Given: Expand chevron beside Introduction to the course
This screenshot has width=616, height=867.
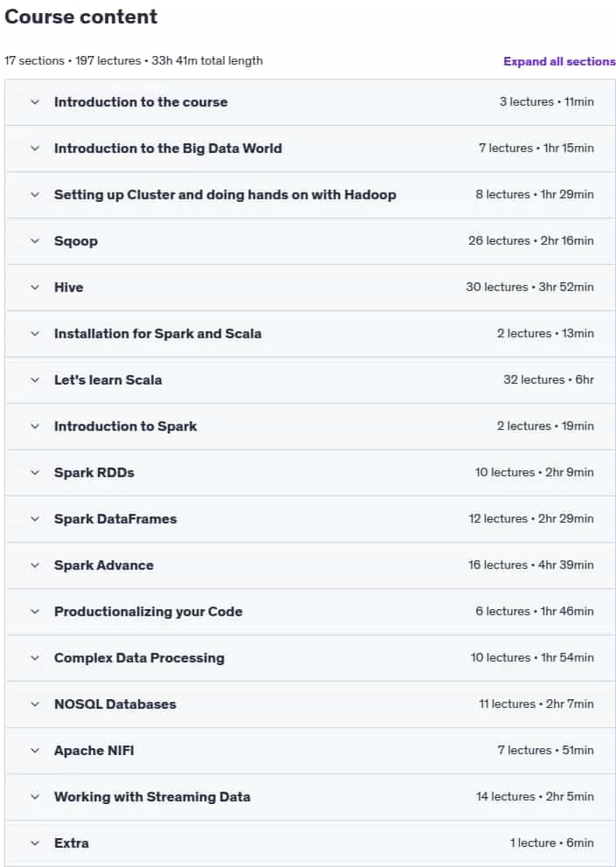Looking at the screenshot, I should click(x=35, y=101).
